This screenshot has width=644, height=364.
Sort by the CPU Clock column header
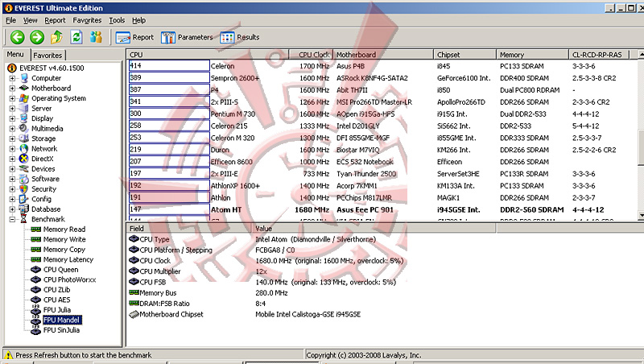pos(311,55)
